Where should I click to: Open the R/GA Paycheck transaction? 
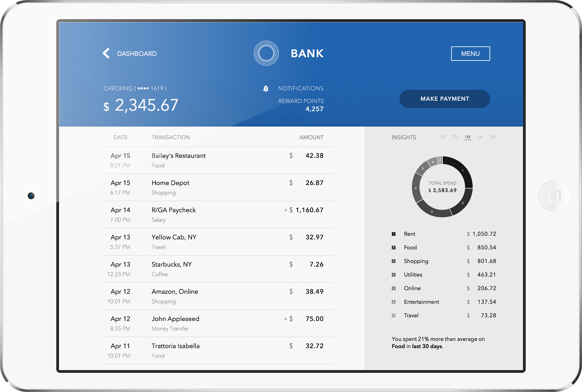pos(173,210)
